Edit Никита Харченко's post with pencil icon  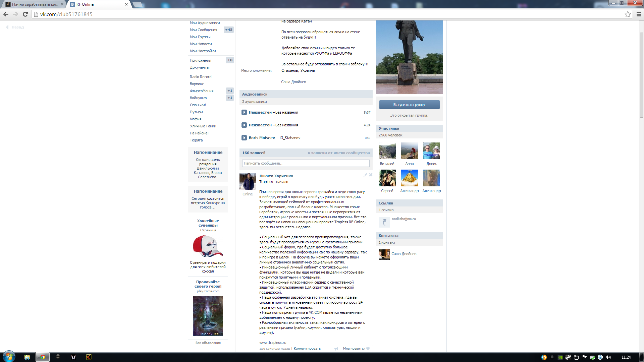click(x=365, y=175)
